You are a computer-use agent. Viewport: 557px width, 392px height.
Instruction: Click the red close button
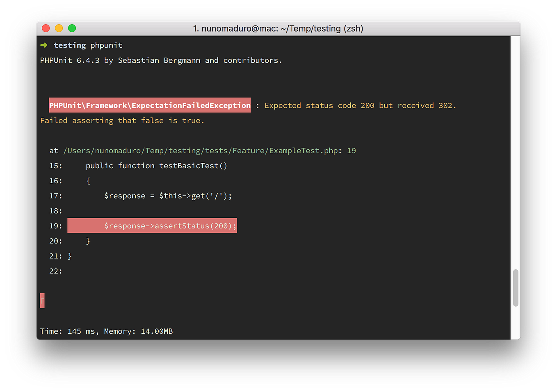click(46, 28)
